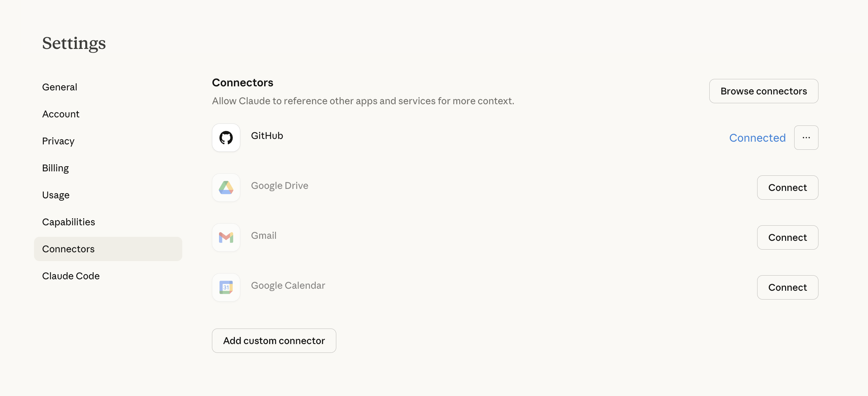868x396 pixels.
Task: Connect the Google Drive connector
Action: 787,188
